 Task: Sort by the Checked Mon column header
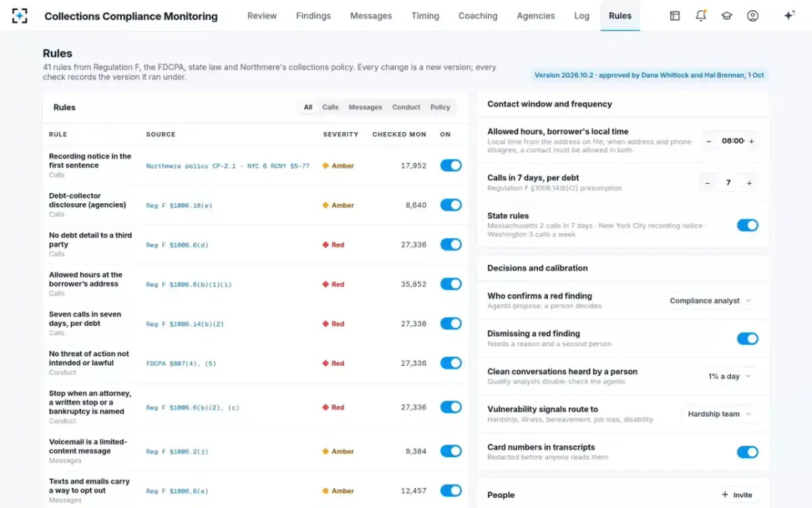(x=399, y=134)
